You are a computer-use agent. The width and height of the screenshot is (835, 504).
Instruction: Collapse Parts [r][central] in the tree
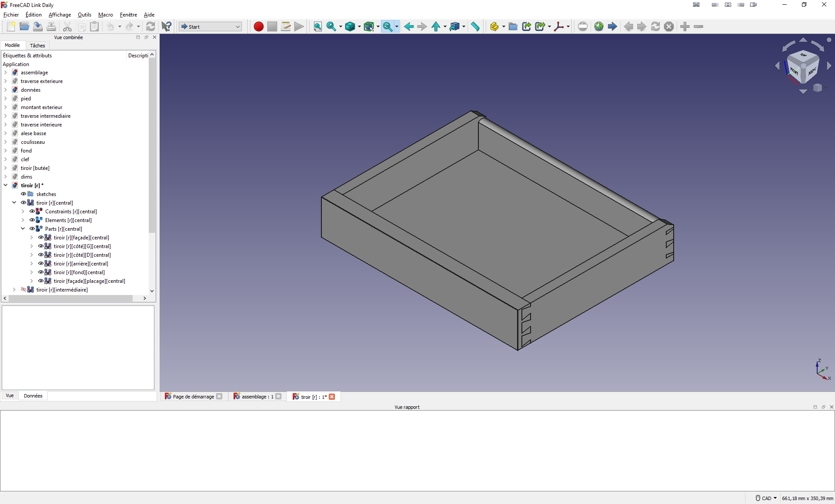23,229
